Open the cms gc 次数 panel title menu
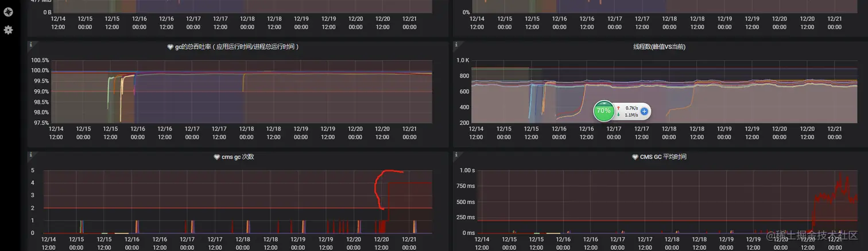This screenshot has width=868, height=251. 238,157
